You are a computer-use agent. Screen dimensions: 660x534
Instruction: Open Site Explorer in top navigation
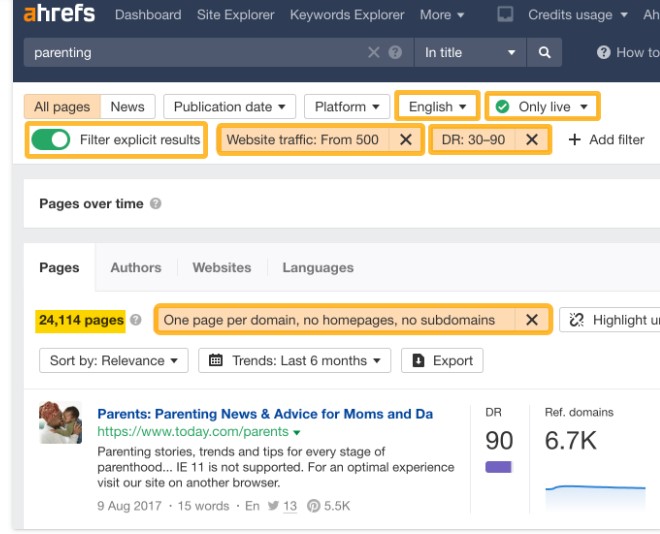point(235,15)
